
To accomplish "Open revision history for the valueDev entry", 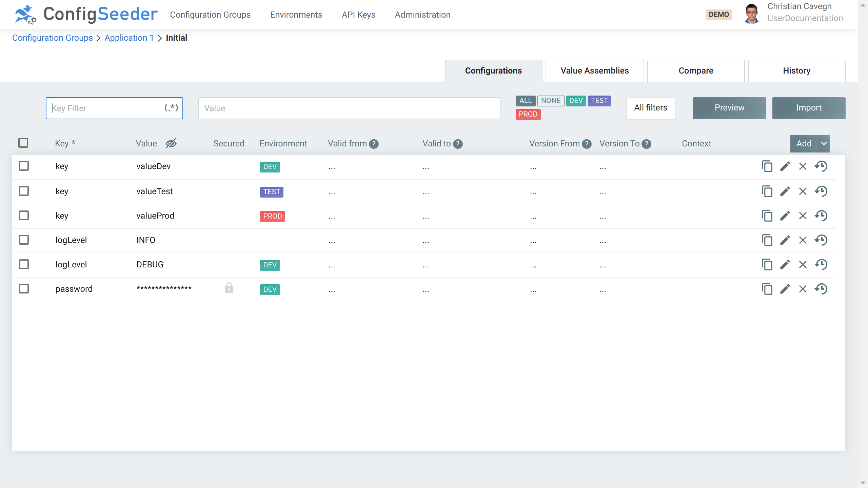I will tap(821, 166).
